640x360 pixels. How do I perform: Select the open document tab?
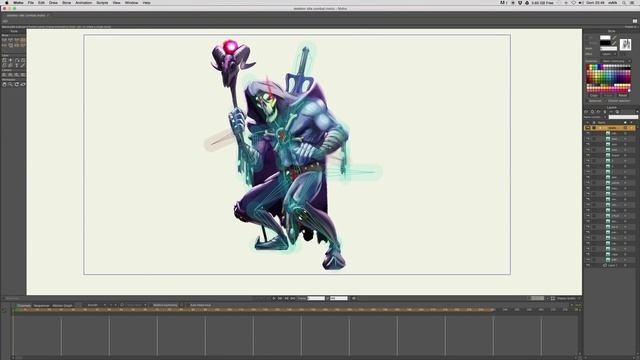point(27,15)
